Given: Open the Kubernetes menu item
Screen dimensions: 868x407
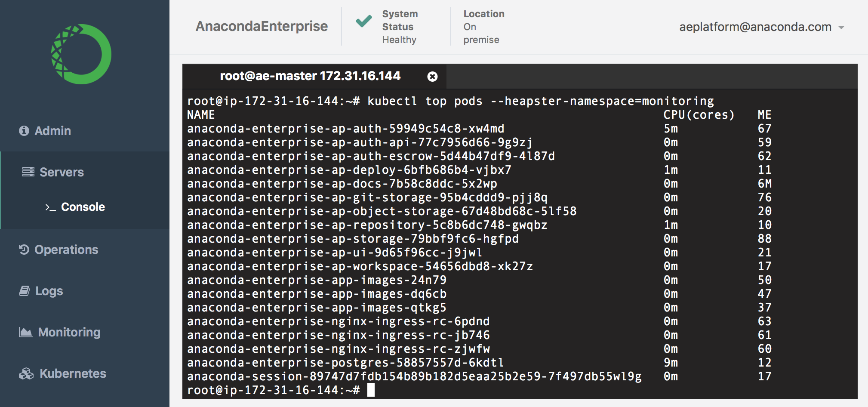Looking at the screenshot, I should point(73,373).
